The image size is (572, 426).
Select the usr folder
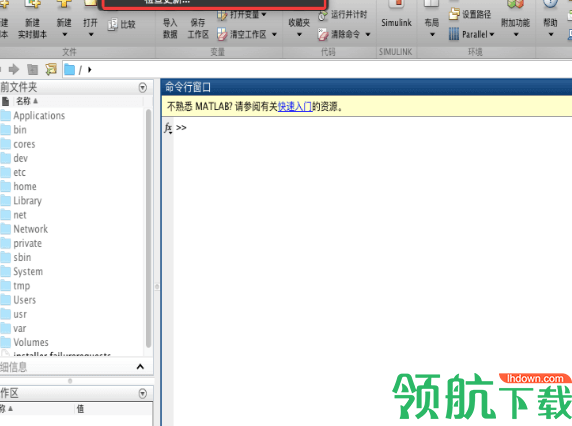pyautogui.click(x=20, y=314)
